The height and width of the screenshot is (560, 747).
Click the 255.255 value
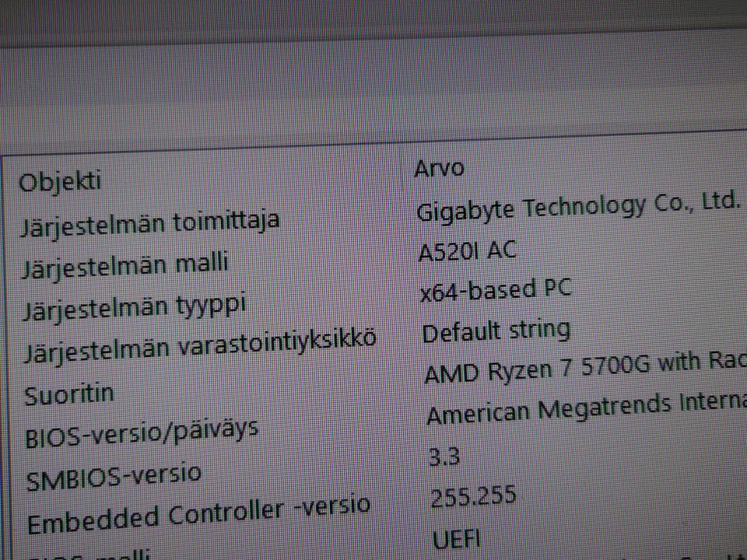(473, 497)
